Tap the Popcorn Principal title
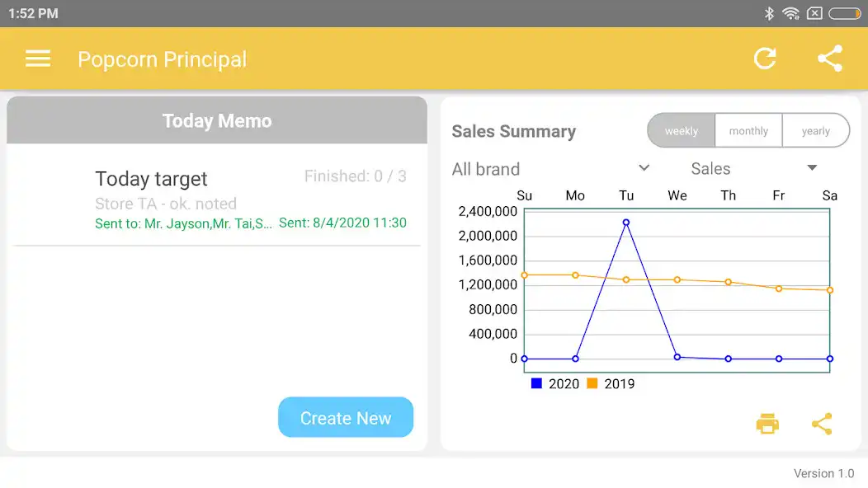Viewport: 868px width, 488px height. (x=163, y=59)
